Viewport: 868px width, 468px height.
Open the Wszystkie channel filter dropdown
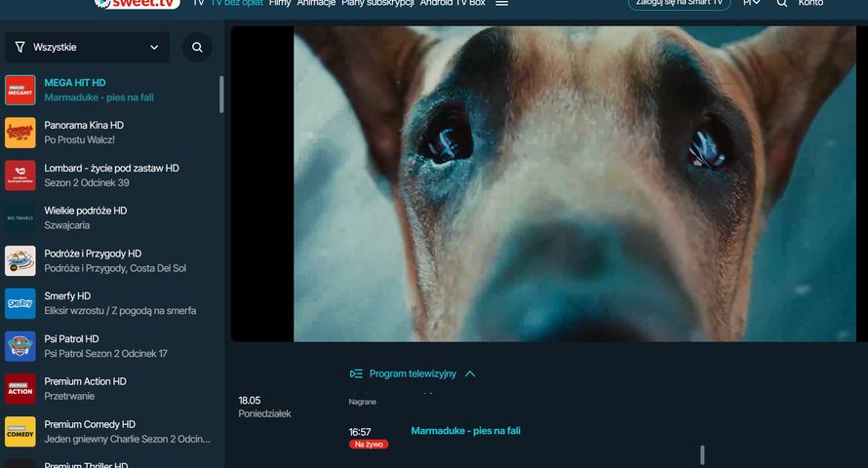click(88, 47)
